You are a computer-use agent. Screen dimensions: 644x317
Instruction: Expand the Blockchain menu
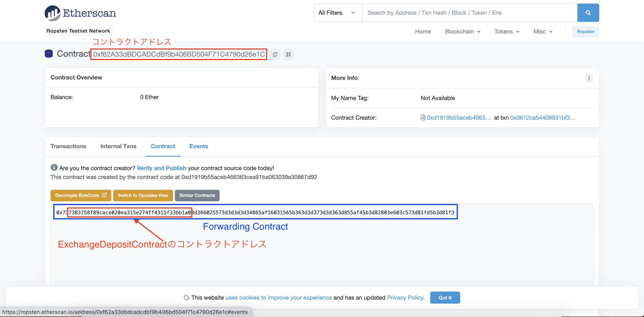click(463, 31)
